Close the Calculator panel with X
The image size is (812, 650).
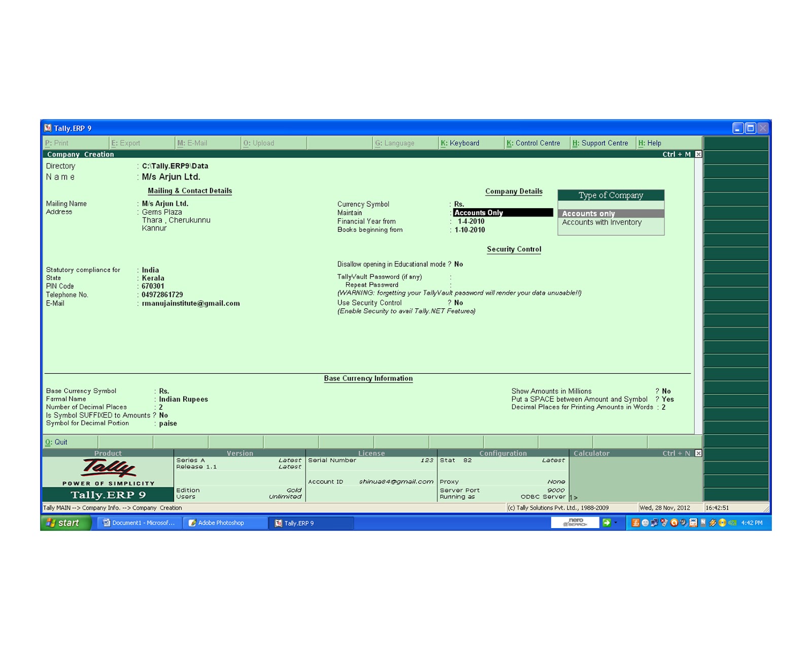698,453
